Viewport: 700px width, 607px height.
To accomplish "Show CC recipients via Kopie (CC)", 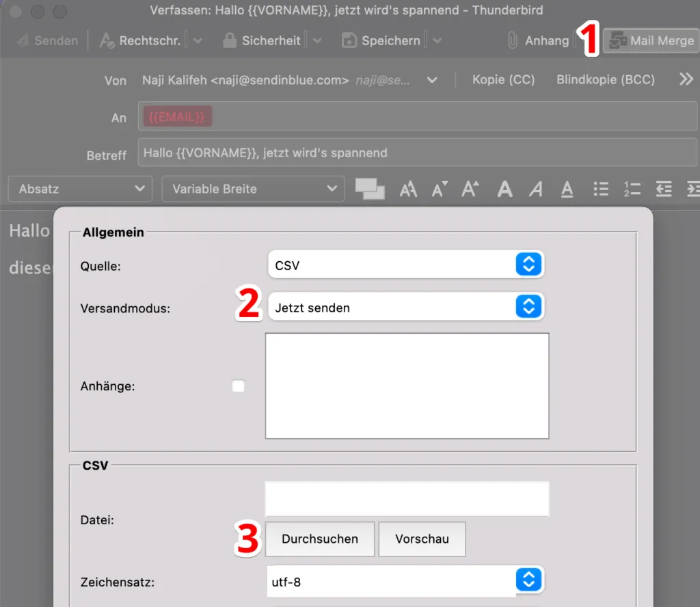I will pyautogui.click(x=503, y=79).
